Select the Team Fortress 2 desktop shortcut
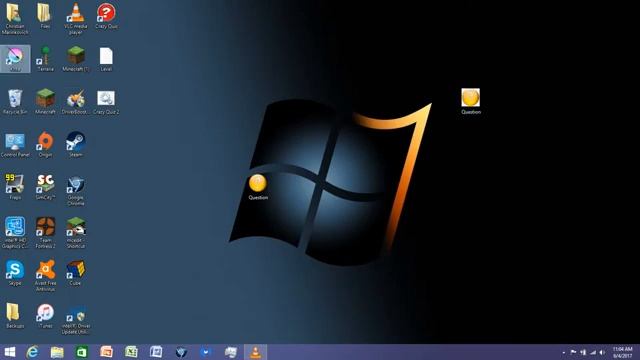This screenshot has height=360, width=640. point(45,233)
